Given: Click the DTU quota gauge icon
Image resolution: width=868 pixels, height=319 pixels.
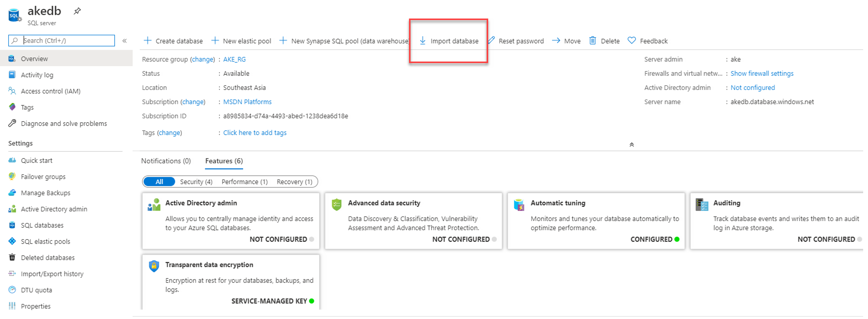Looking at the screenshot, I should coord(12,290).
